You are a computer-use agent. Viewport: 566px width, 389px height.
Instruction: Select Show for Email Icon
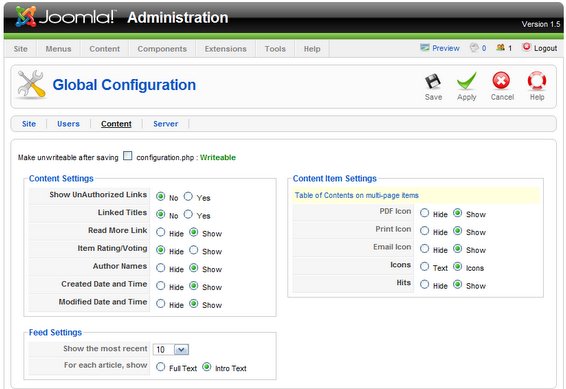458,249
